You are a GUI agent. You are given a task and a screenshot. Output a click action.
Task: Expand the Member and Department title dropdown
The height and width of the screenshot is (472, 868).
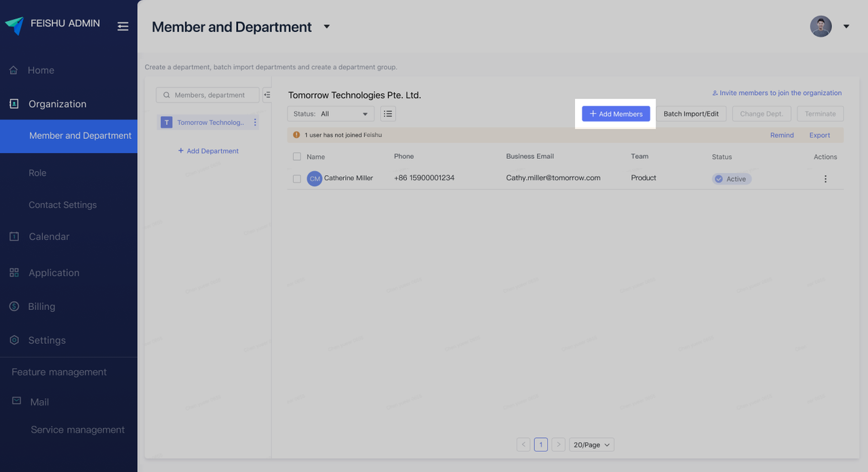click(326, 26)
